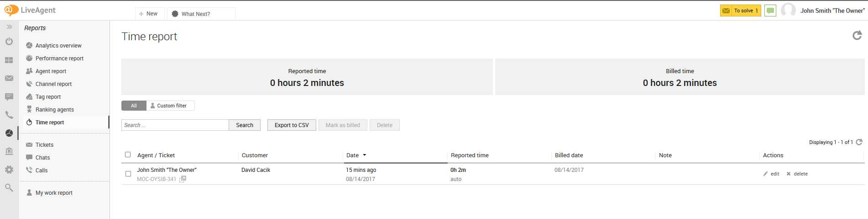Open the Knowledge base building icon

[x=9, y=151]
